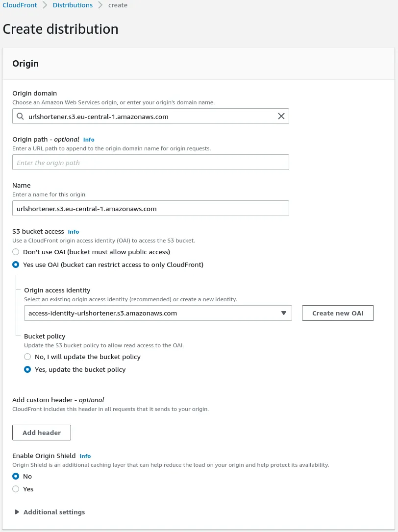This screenshot has width=398, height=532.
Task: Open Info link for Enable Origin Shield
Action: (85, 456)
